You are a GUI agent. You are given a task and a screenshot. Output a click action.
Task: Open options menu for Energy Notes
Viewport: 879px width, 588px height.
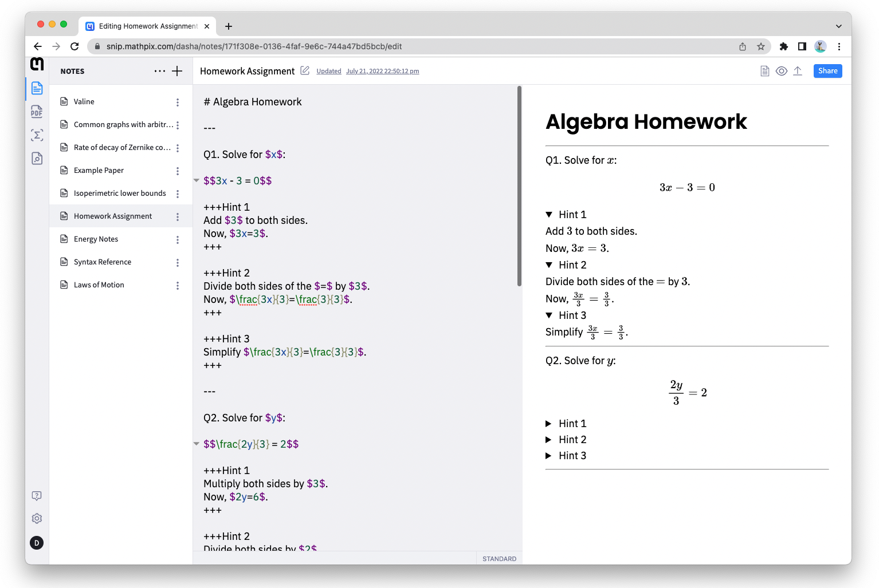(x=178, y=239)
